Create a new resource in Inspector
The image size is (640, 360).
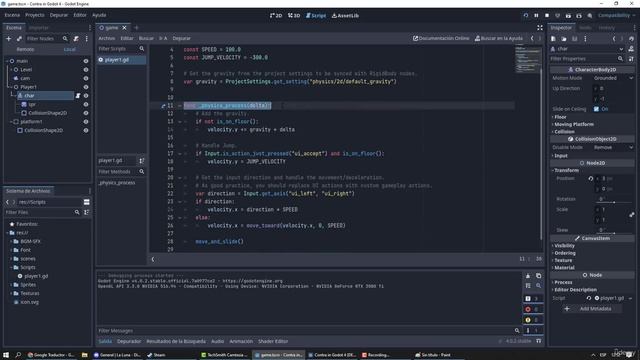[x=553, y=38]
